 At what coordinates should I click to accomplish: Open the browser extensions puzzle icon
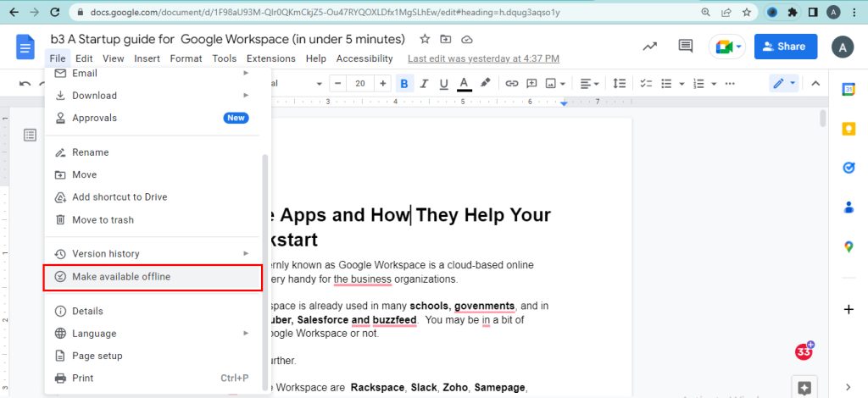coord(793,12)
